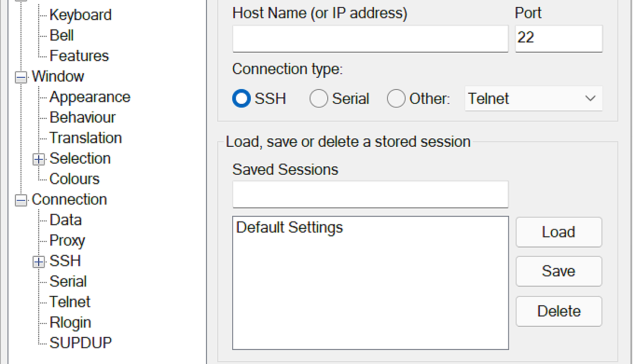Expand the SSH tree node
This screenshot has height=364, width=635.
38,262
